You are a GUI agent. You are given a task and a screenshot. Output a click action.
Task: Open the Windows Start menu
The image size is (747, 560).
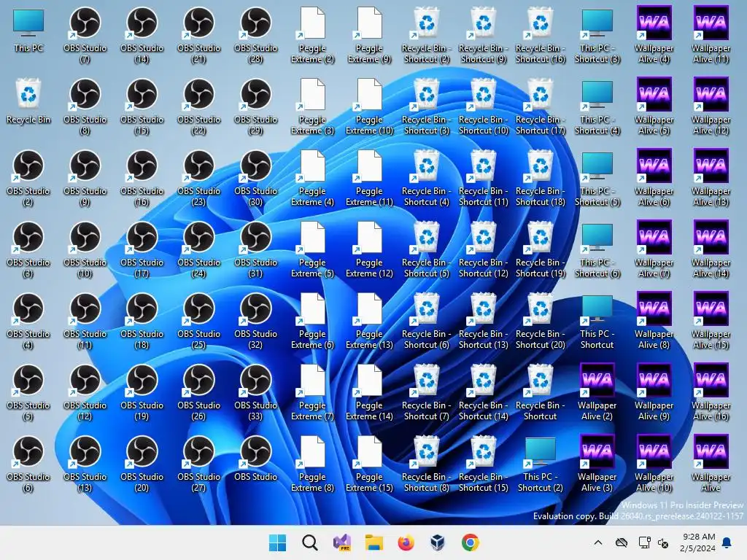pos(277,542)
